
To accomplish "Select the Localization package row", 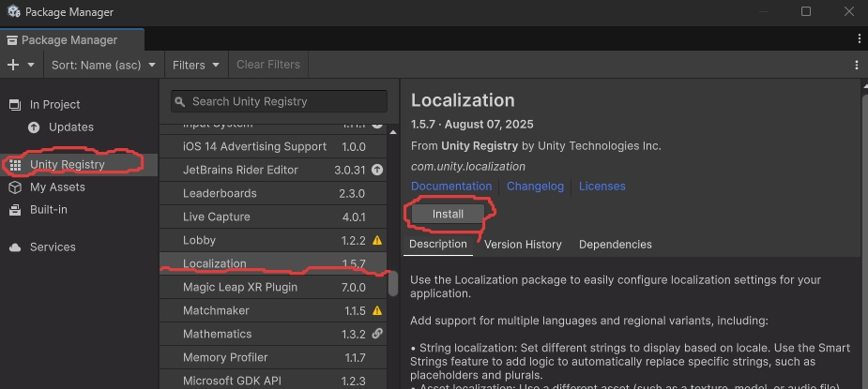I will pyautogui.click(x=273, y=263).
